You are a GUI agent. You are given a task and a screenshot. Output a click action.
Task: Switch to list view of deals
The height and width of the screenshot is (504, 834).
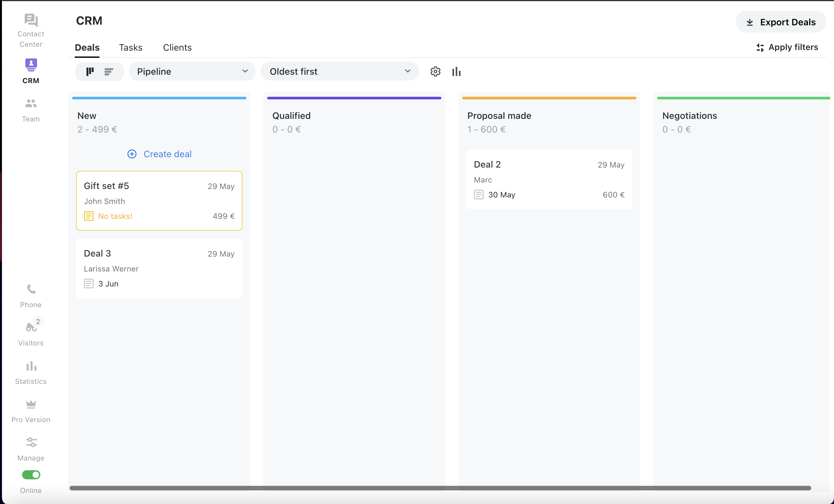109,71
